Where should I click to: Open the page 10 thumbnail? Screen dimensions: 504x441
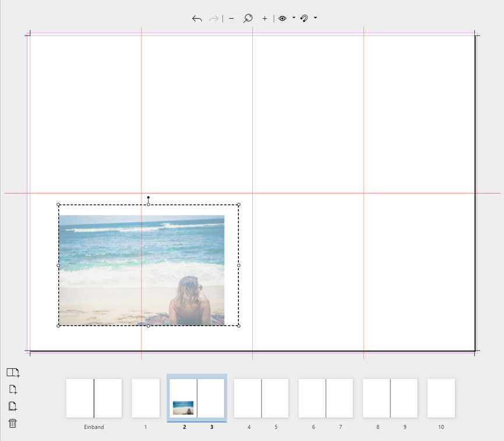coord(441,398)
